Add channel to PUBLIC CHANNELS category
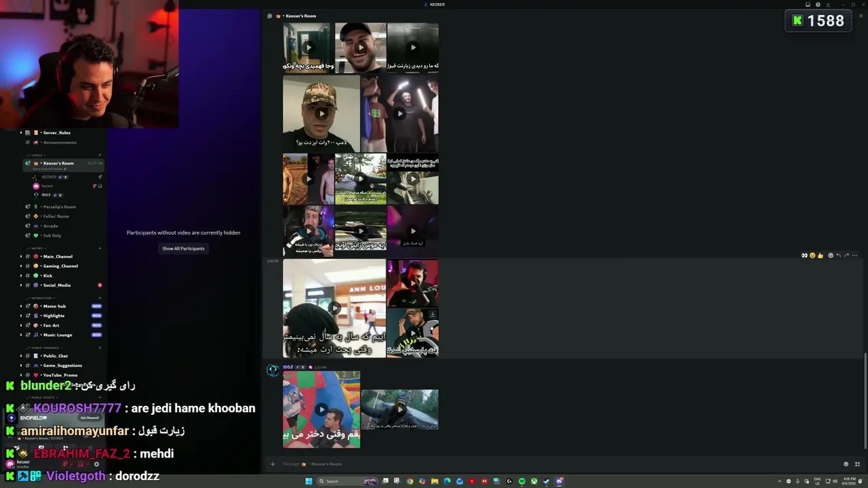Image resolution: width=868 pixels, height=488 pixels. tap(100, 348)
